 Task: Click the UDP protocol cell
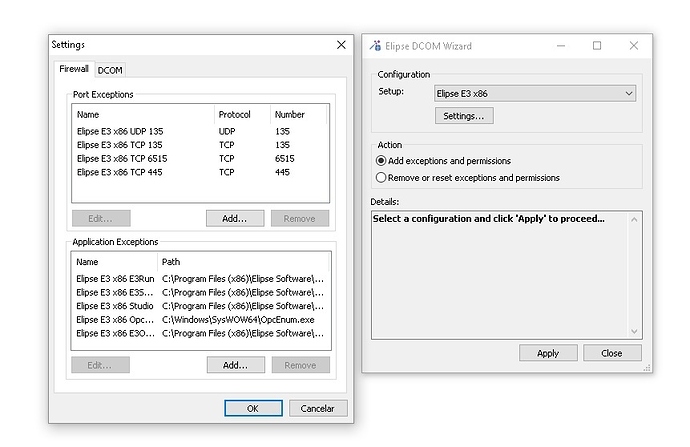[x=227, y=132]
